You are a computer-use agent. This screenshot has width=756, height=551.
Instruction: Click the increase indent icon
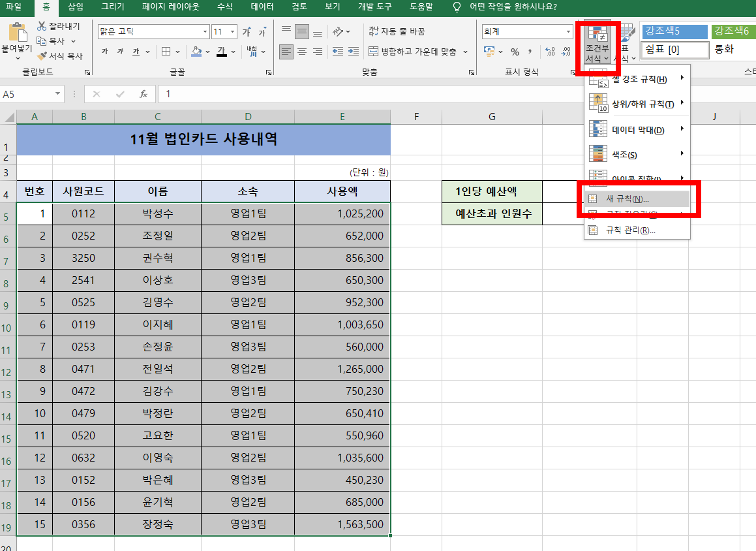[x=354, y=51]
